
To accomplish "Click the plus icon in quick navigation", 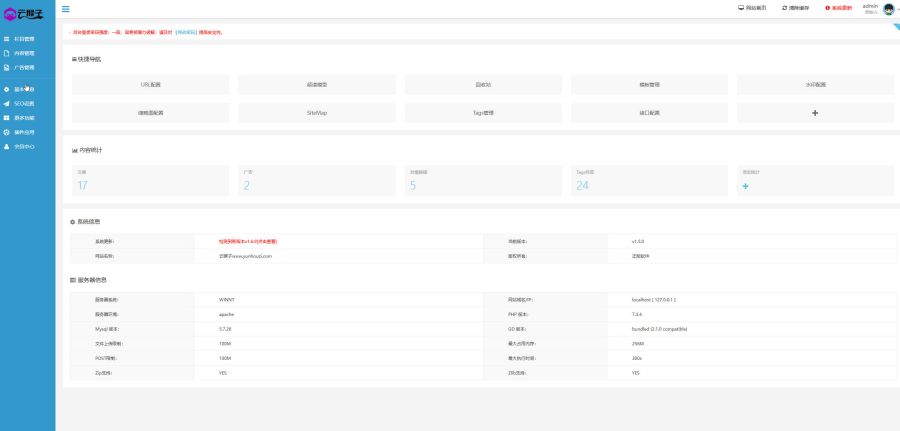I will [x=815, y=113].
